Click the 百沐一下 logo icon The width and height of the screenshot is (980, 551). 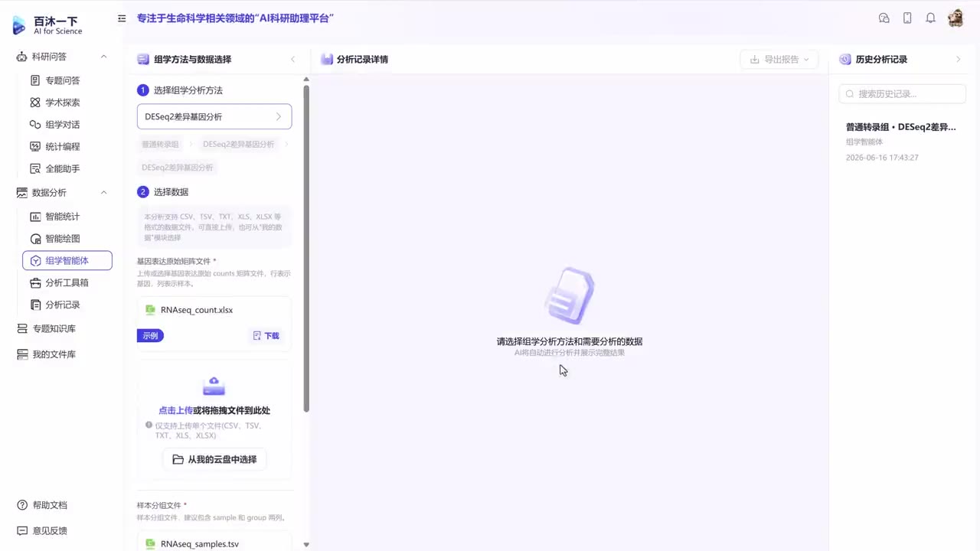(19, 26)
